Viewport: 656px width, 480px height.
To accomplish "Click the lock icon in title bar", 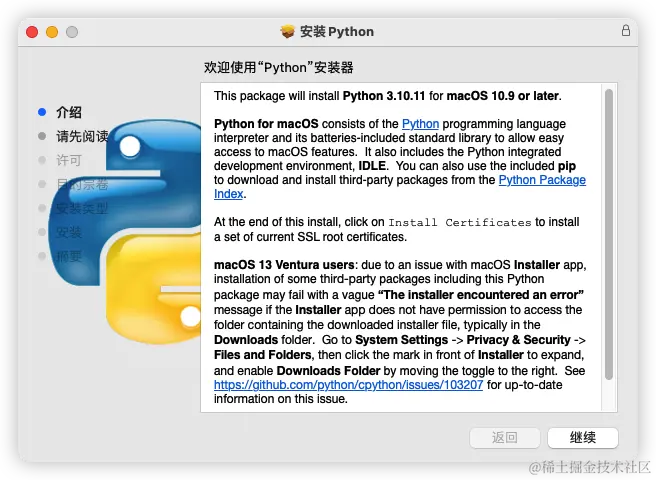I will (626, 31).
